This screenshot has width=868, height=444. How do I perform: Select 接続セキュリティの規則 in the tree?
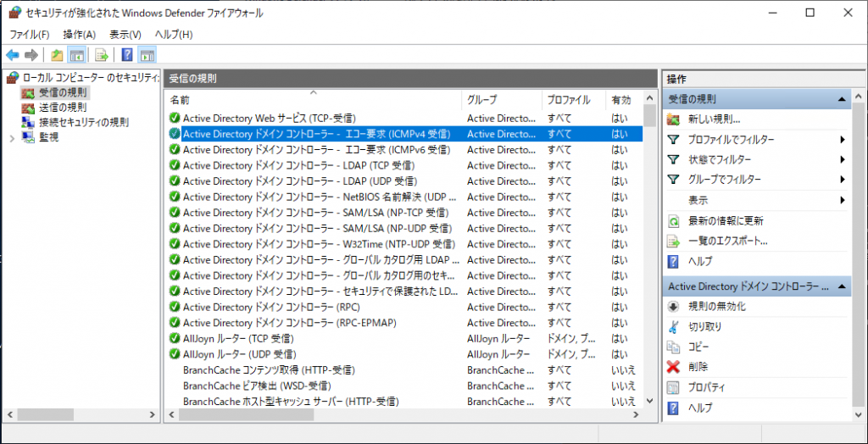click(x=84, y=122)
